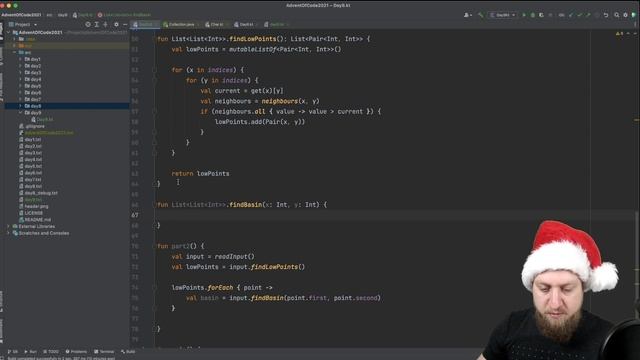Switch to the Collection.java tab

(x=180, y=24)
